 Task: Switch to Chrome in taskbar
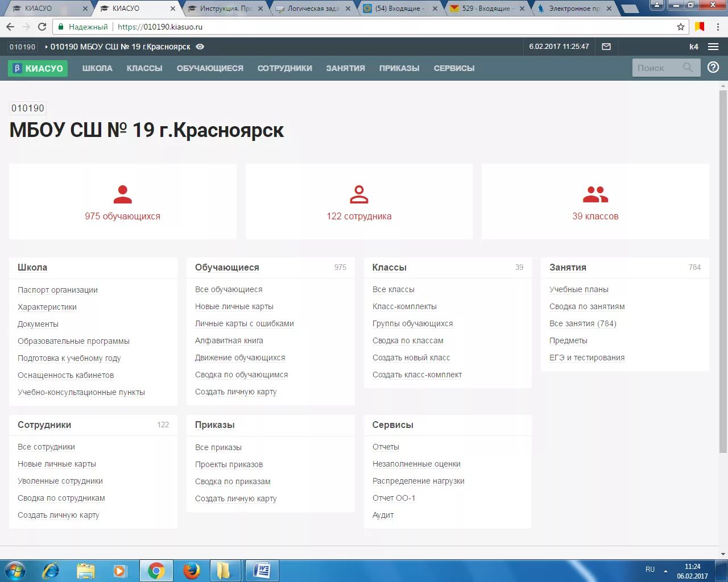point(156,571)
